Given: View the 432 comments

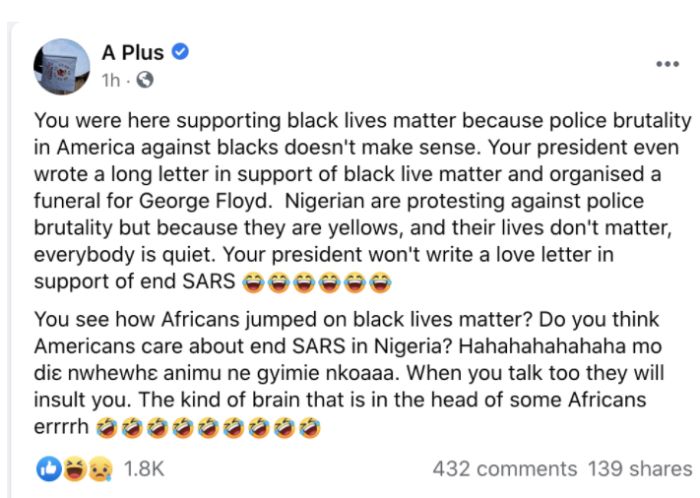Looking at the screenshot, I should pos(505,469).
